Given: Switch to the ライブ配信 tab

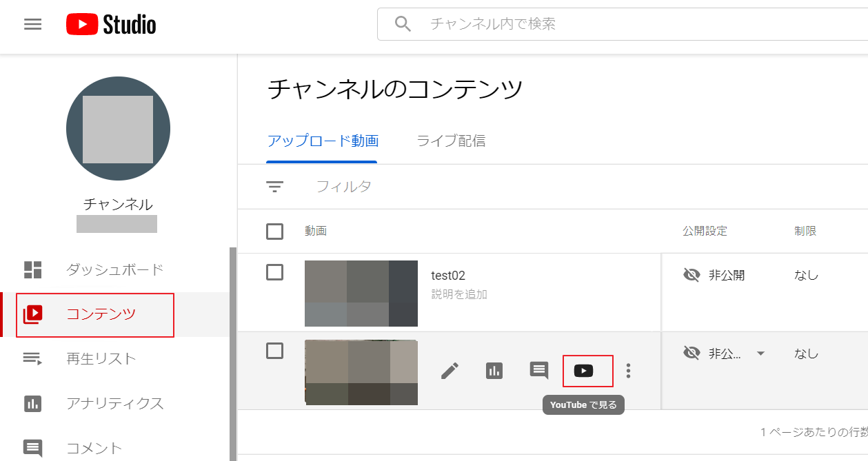Looking at the screenshot, I should (451, 141).
